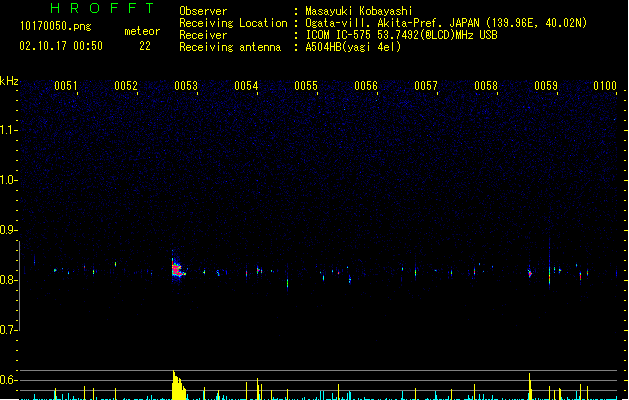Click the 0051 time marker
629x400 pixels.
[x=66, y=85]
